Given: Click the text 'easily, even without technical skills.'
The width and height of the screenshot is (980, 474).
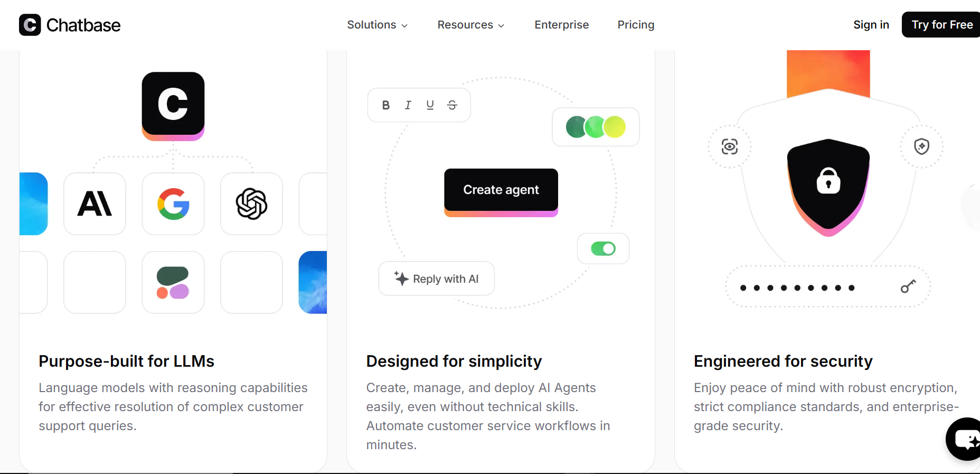Looking at the screenshot, I should pos(473,407).
